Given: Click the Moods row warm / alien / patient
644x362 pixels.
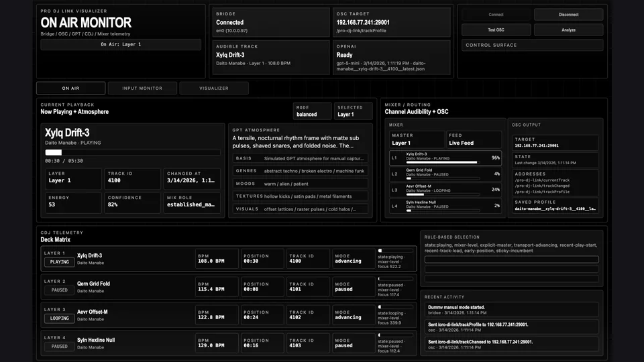Looking at the screenshot, I should pyautogui.click(x=301, y=184).
